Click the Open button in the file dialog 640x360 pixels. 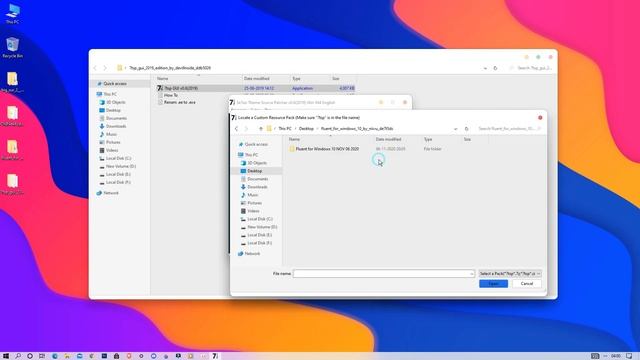tap(493, 284)
